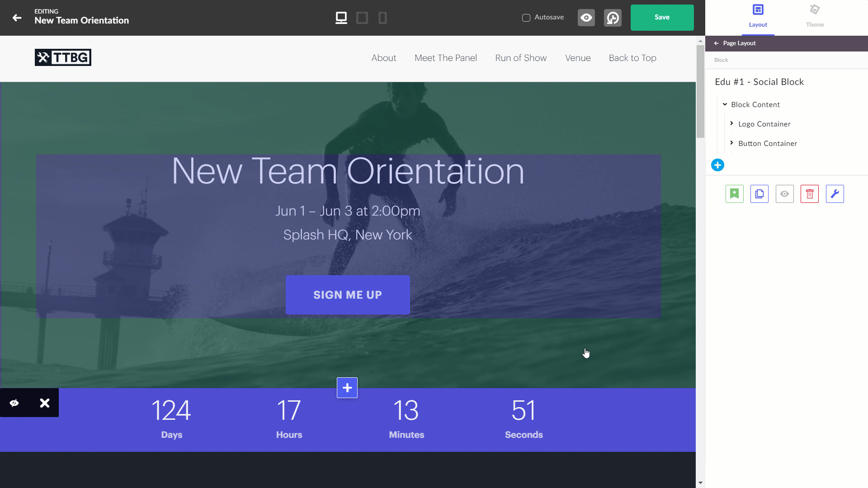Click the page vertical scrollbar thumb
868x488 pixels.
pyautogui.click(x=700, y=91)
